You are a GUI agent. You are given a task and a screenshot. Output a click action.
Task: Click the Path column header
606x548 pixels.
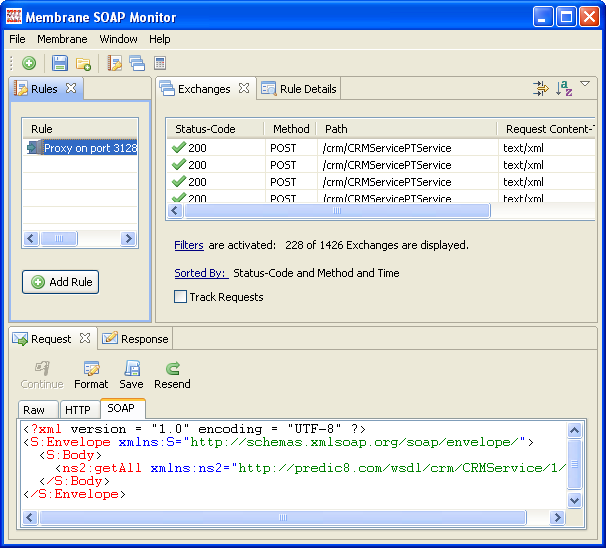pyautogui.click(x=407, y=129)
